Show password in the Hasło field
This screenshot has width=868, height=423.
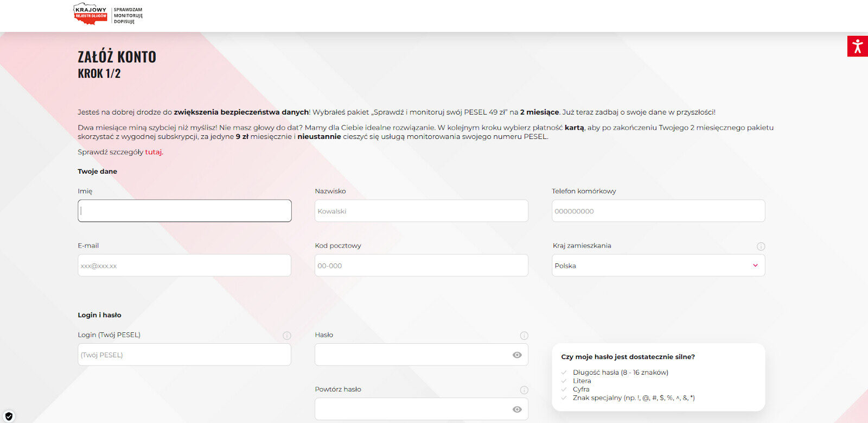(x=517, y=355)
